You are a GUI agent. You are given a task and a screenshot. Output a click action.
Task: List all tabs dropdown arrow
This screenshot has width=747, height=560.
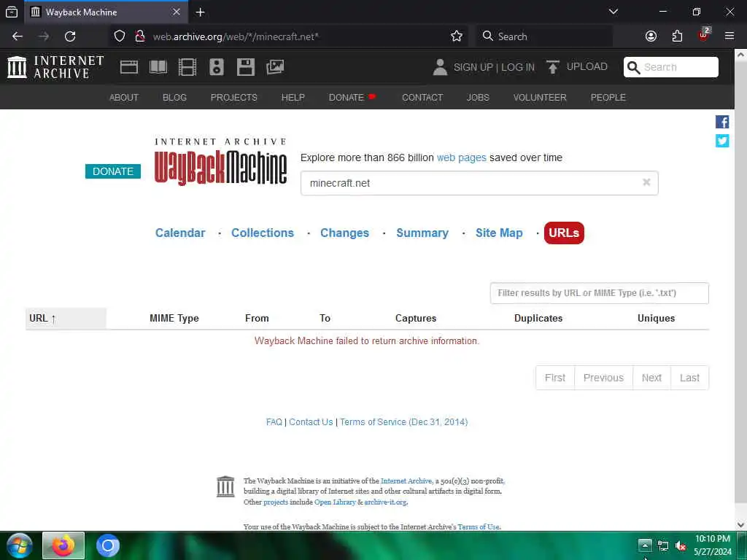[x=614, y=12]
